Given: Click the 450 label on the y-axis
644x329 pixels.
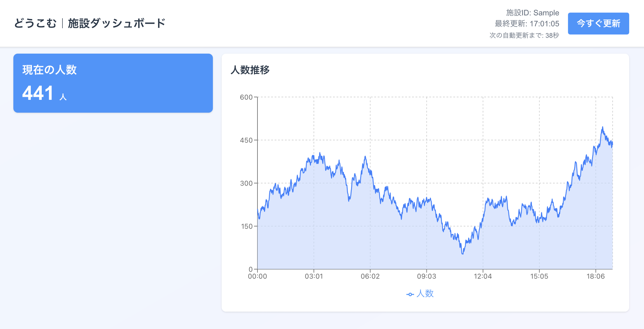Looking at the screenshot, I should coord(246,140).
